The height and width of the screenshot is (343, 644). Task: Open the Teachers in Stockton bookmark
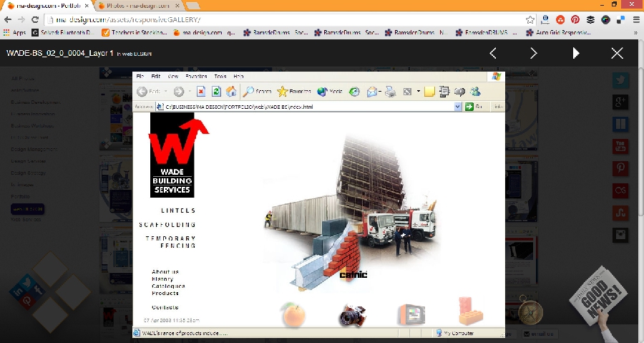[x=135, y=32]
